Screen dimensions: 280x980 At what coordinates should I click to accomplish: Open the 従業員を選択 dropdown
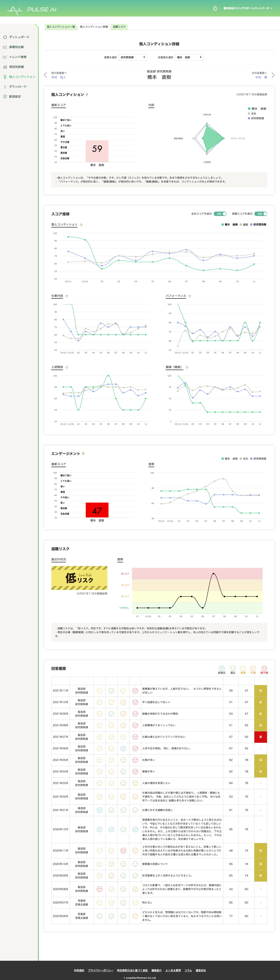(x=189, y=57)
